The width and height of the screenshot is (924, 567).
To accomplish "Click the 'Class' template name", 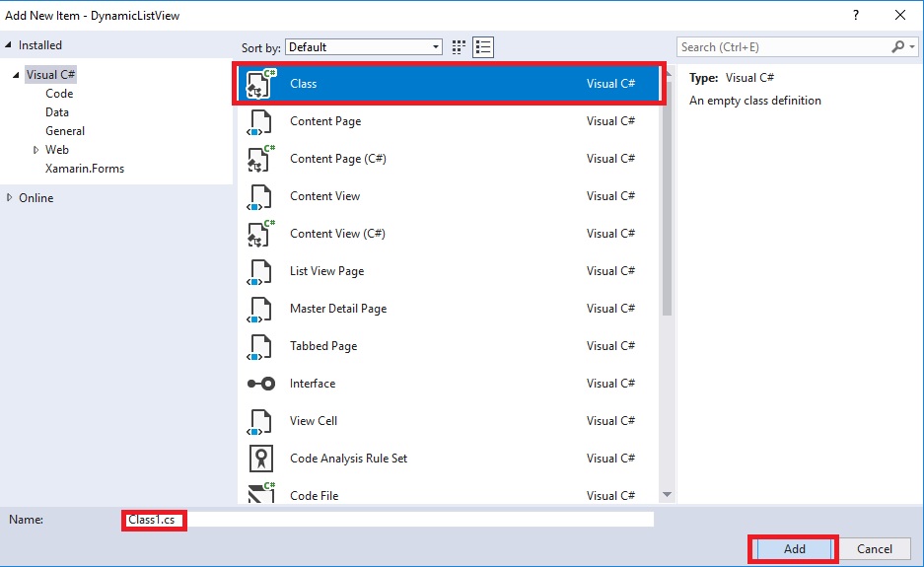I will coord(304,84).
